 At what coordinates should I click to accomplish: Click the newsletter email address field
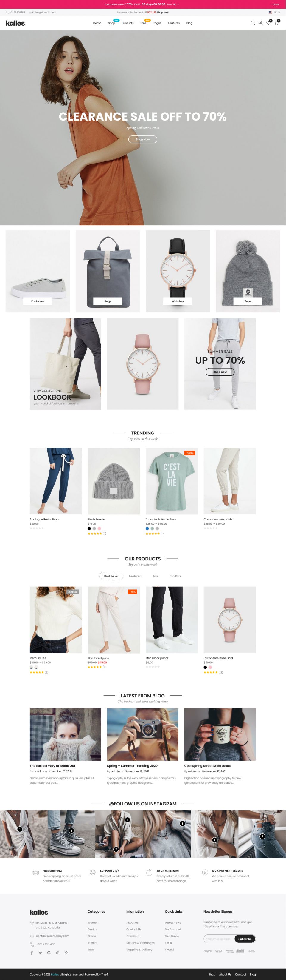tap(219, 939)
